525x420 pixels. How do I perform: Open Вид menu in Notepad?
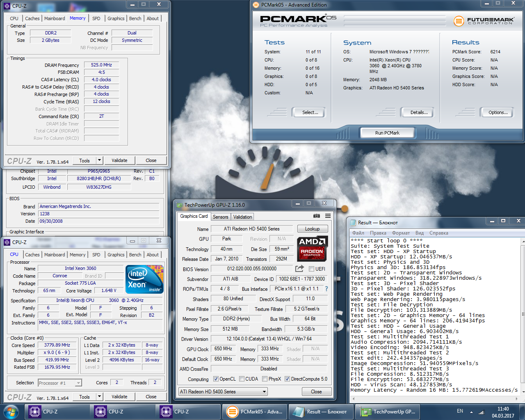tap(420, 233)
